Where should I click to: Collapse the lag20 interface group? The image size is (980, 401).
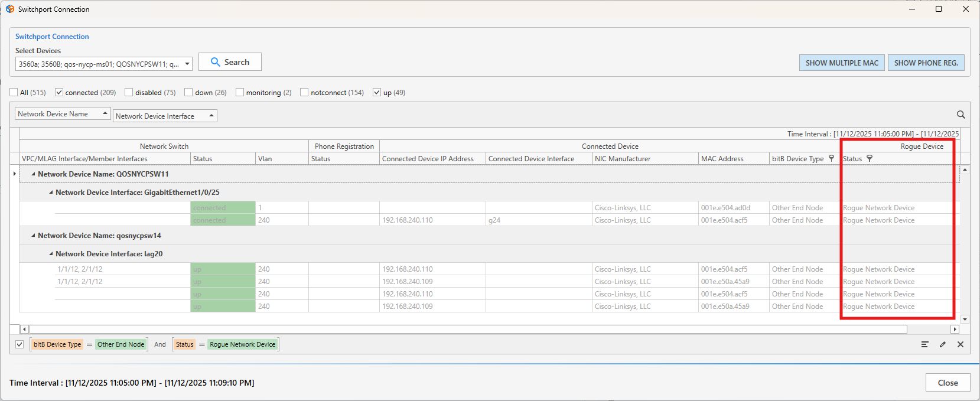(x=51, y=253)
